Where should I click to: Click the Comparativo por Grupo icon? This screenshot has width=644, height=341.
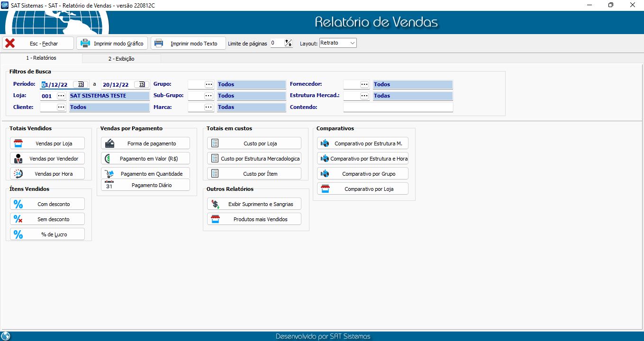coord(325,174)
